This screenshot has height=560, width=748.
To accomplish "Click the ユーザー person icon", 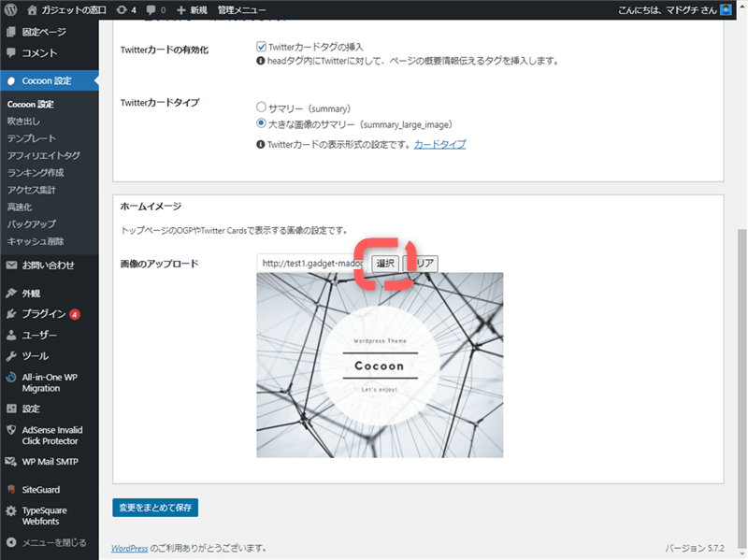I will click(x=11, y=335).
